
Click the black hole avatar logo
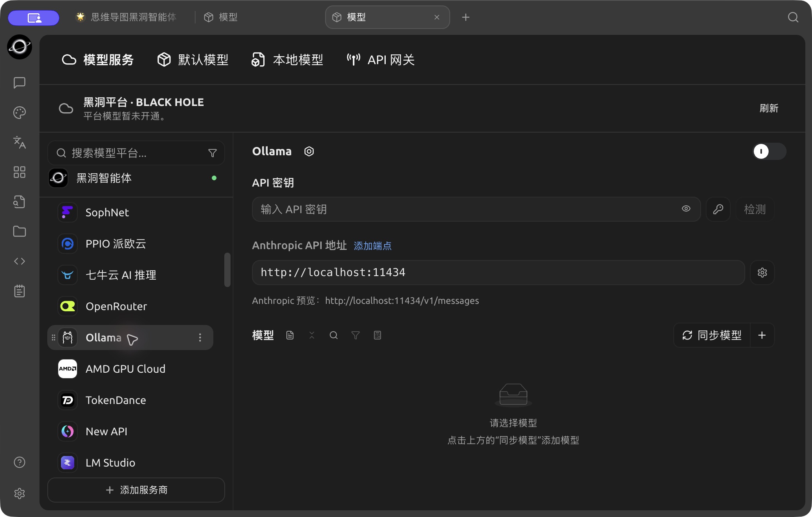coord(20,47)
